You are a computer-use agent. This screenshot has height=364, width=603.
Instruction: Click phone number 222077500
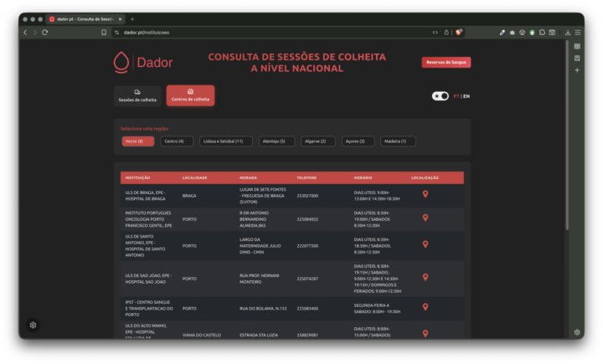point(307,246)
